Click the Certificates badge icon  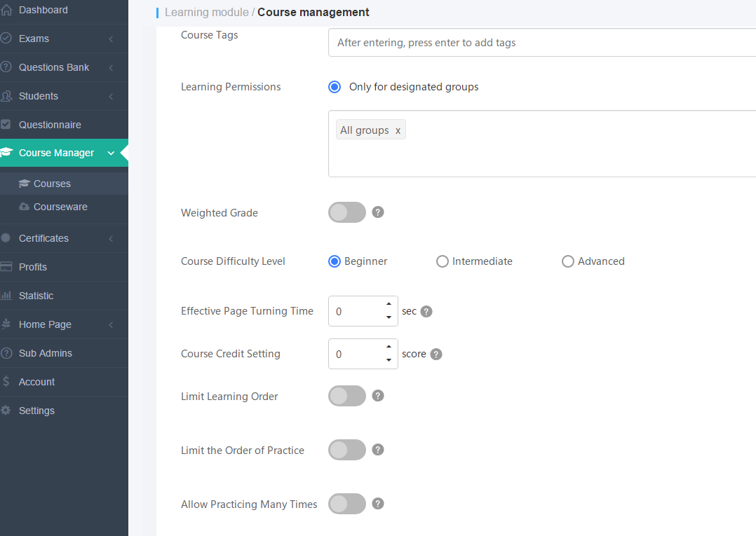point(6,238)
